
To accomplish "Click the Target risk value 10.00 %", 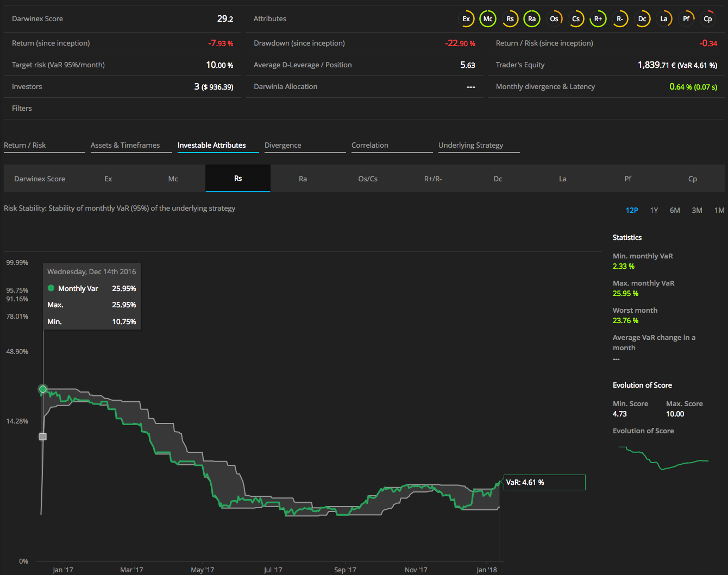I will 219,65.
